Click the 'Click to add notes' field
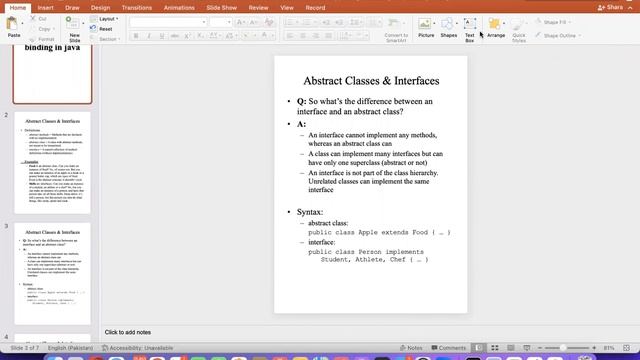Viewport: 640px width, 360px height. click(127, 332)
